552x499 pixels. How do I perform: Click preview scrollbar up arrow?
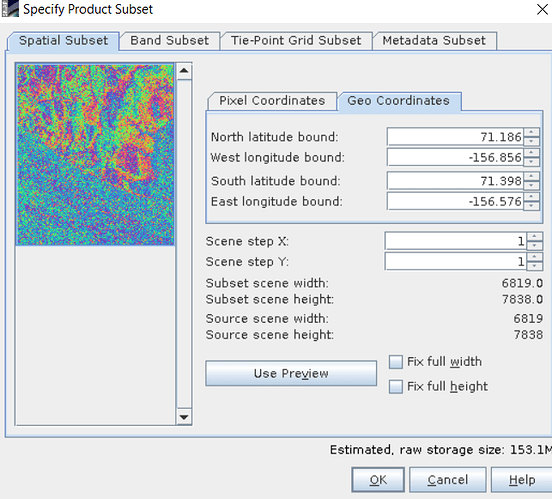(x=184, y=71)
